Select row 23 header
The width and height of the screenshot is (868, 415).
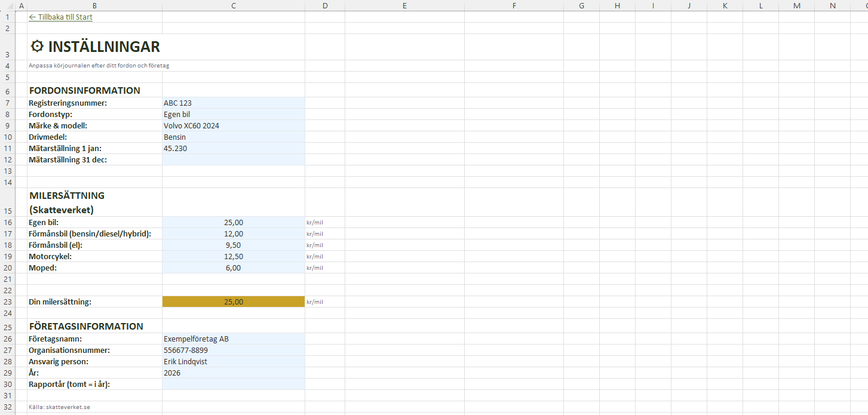pyautogui.click(x=8, y=302)
